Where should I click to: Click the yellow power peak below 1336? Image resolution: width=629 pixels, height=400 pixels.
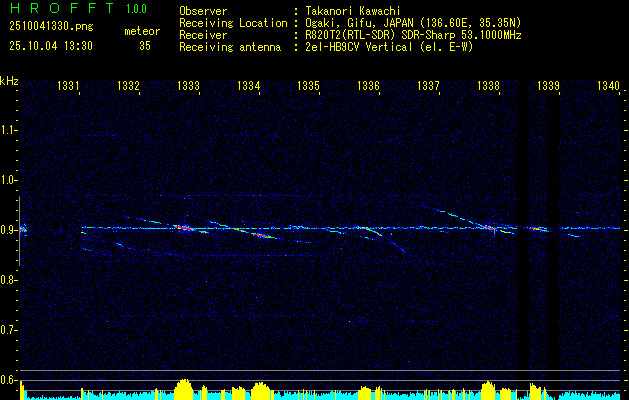[365, 392]
